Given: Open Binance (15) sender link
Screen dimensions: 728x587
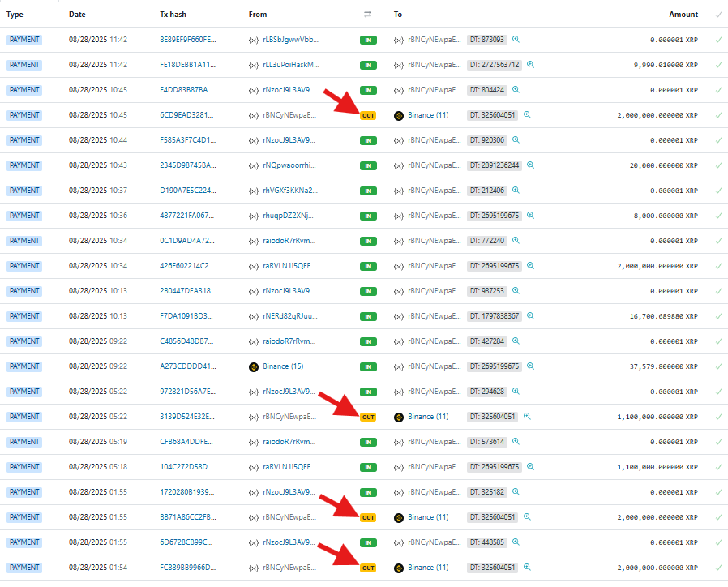Looking at the screenshot, I should pos(283,366).
